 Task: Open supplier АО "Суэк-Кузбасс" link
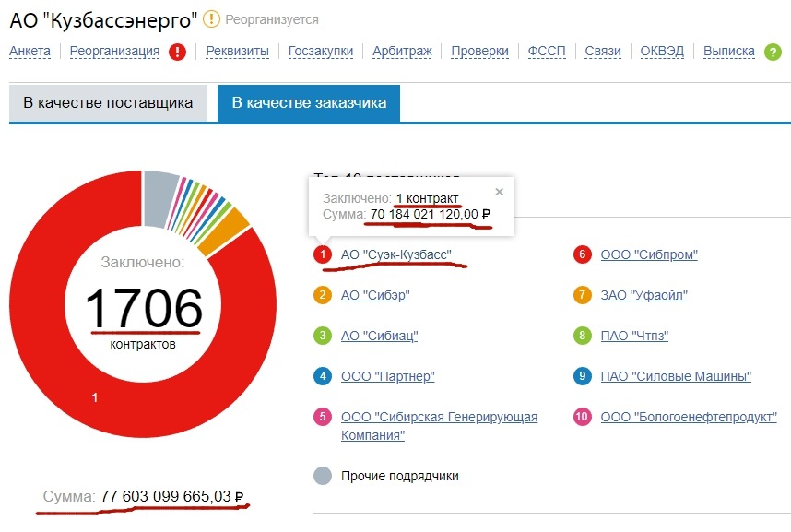(396, 254)
